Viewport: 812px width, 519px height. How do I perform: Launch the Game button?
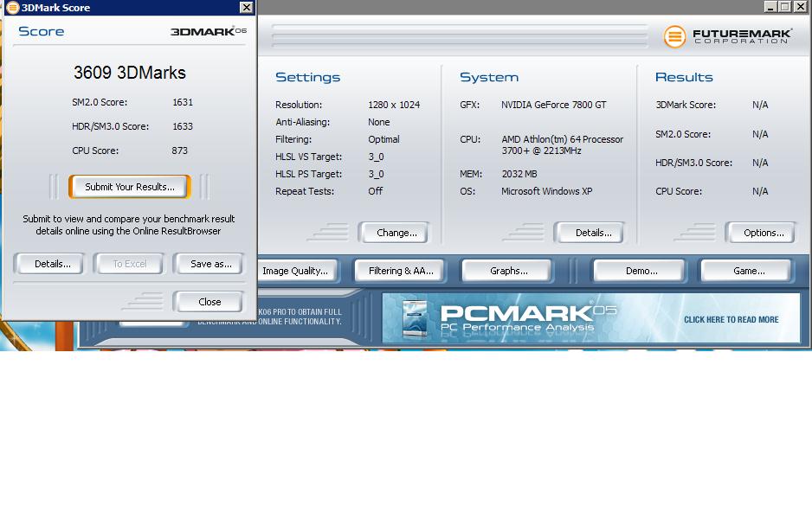click(749, 271)
